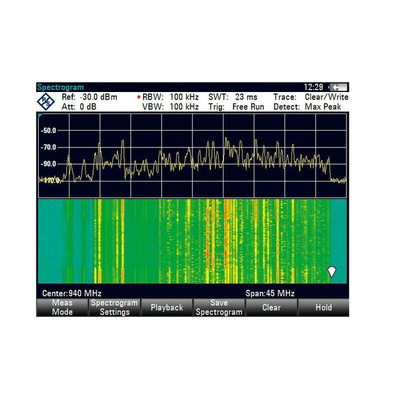
Task: Select the white spectrogram time marker
Action: point(331,272)
